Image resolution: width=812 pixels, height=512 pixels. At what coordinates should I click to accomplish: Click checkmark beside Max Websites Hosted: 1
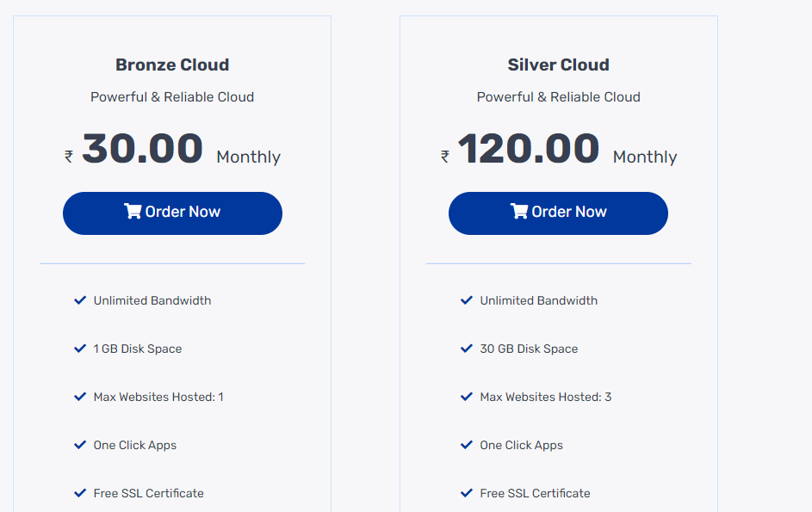coord(80,397)
